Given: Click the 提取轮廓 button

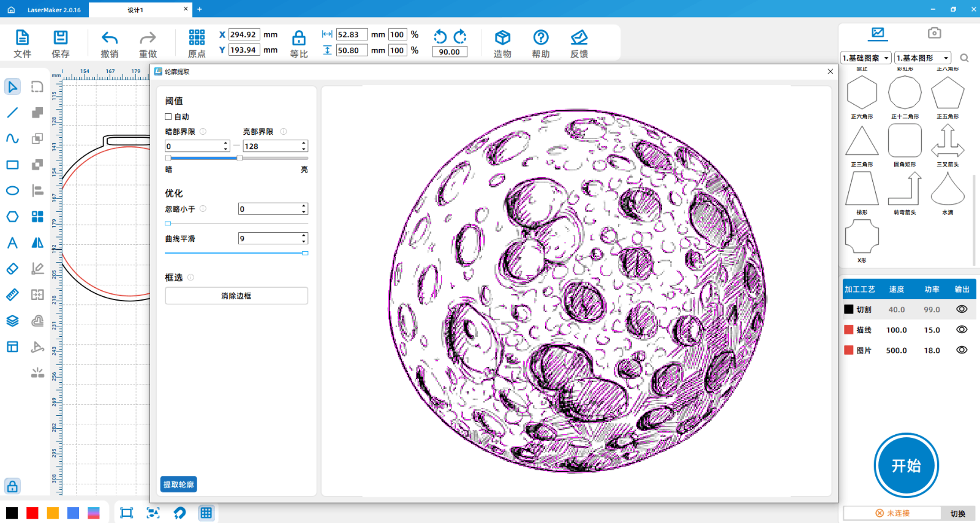Looking at the screenshot, I should click(178, 484).
